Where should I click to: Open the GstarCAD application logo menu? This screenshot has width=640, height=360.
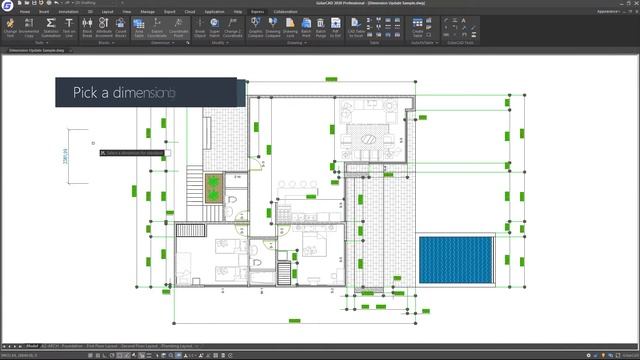(x=7, y=5)
